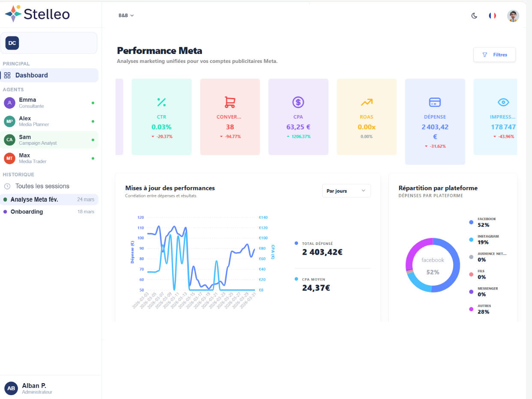Viewport: 532px width, 399px height.
Task: Click the ROAS trending arrow icon
Action: (x=367, y=102)
